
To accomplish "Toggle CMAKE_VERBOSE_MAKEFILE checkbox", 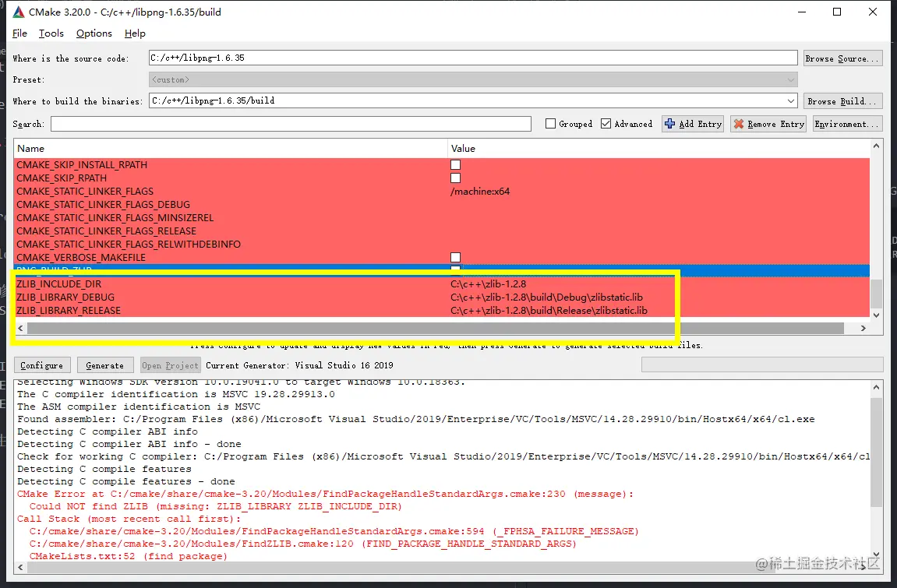I will click(x=455, y=257).
